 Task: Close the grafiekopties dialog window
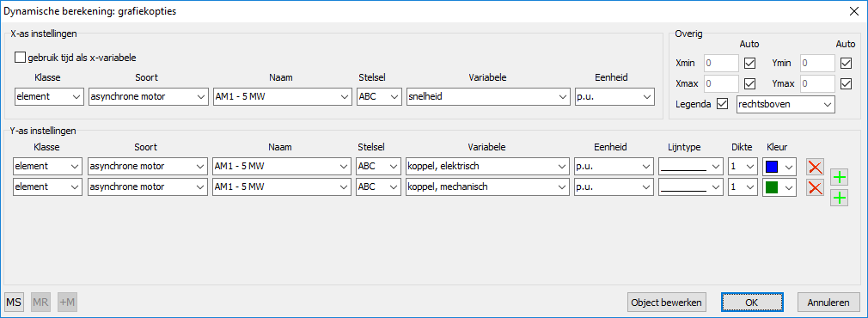click(853, 10)
